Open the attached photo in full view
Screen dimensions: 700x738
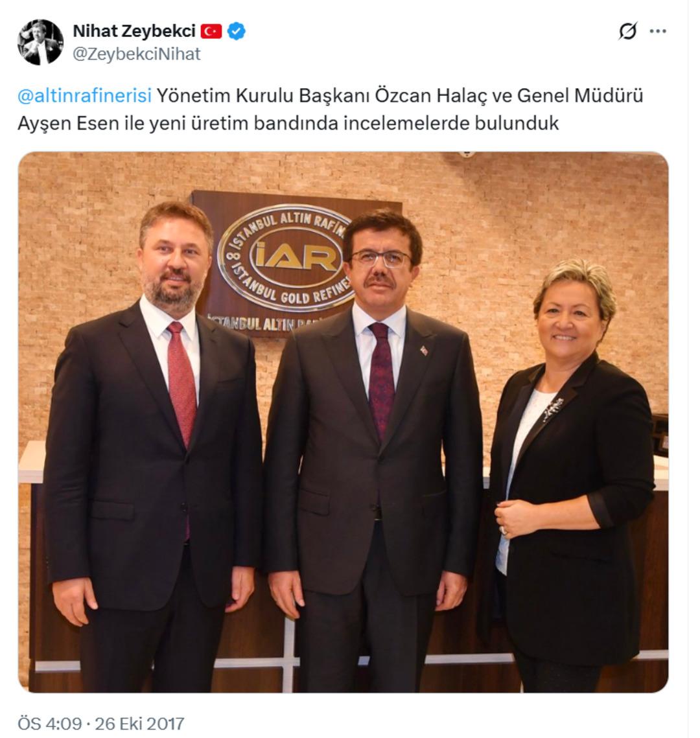pyautogui.click(x=343, y=422)
